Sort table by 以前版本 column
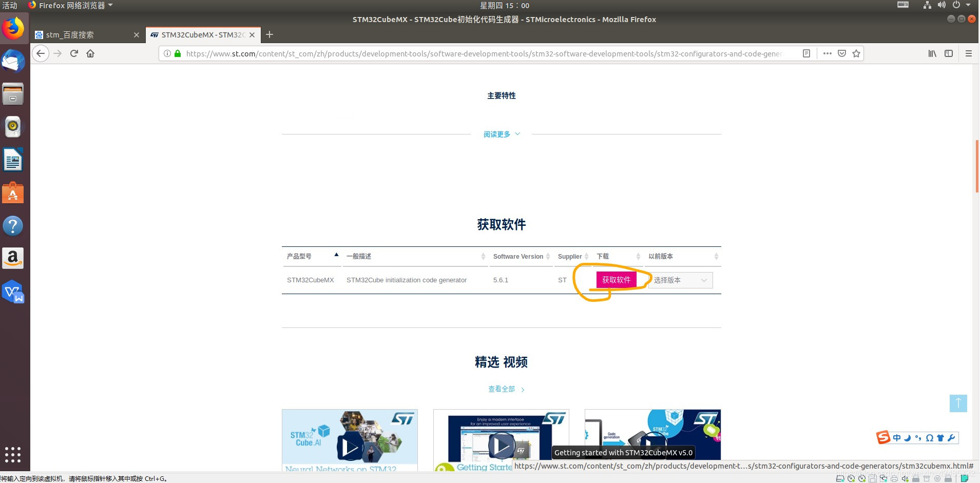This screenshot has width=980, height=483. point(683,256)
